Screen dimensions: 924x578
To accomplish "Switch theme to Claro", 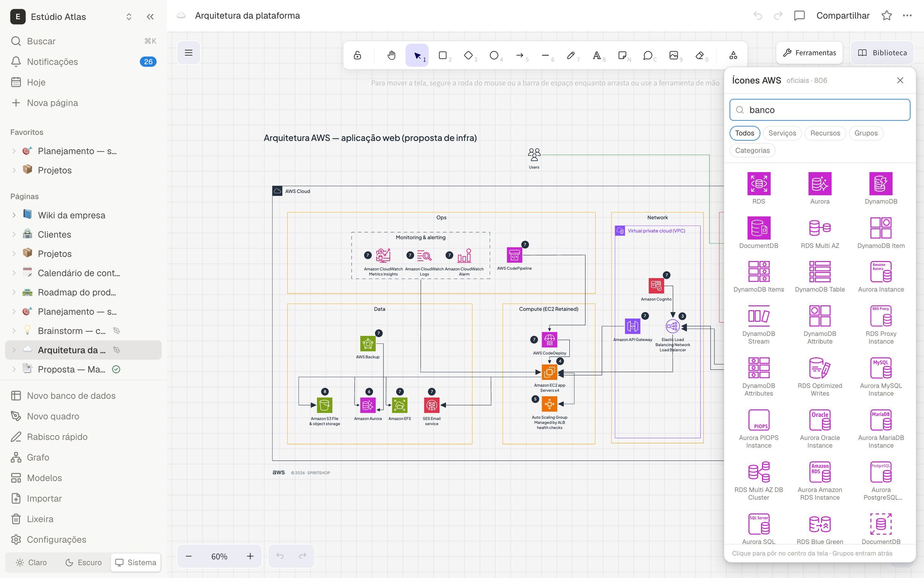I will pyautogui.click(x=32, y=562).
